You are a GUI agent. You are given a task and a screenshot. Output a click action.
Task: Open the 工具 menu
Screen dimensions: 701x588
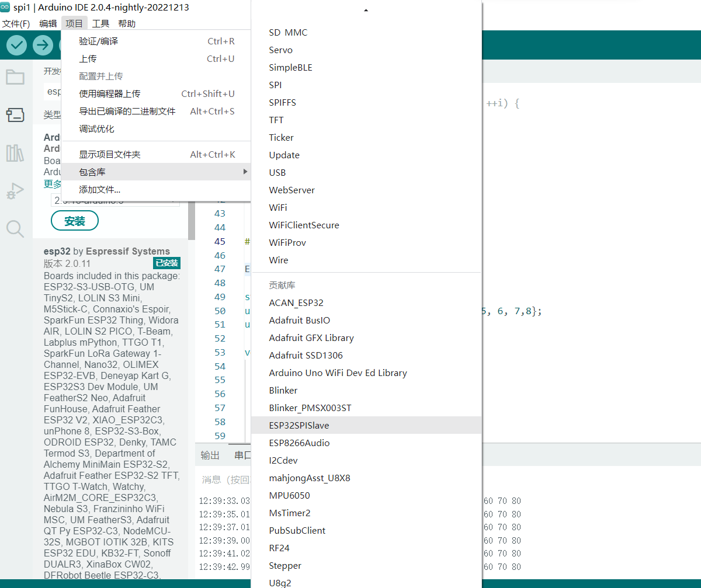coord(100,23)
